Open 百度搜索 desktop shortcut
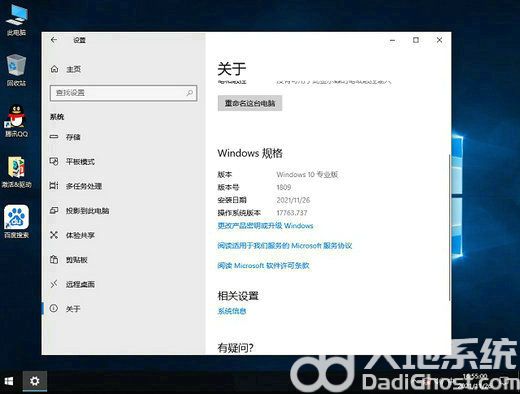The height and width of the screenshot is (394, 520). point(16,222)
